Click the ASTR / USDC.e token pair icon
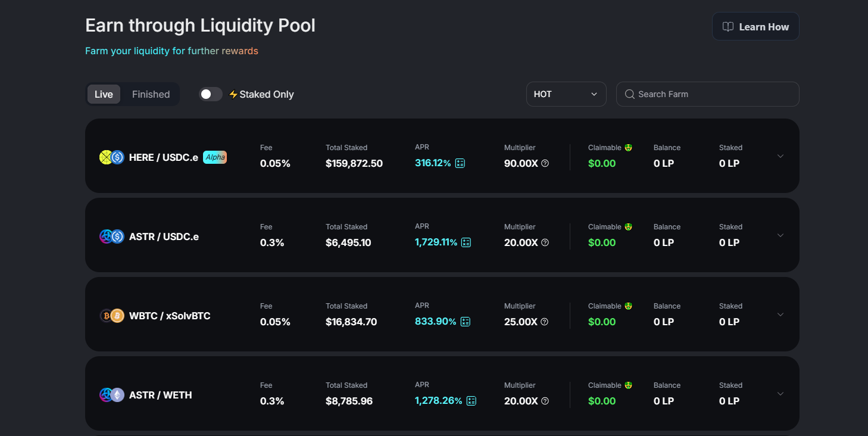 point(111,236)
